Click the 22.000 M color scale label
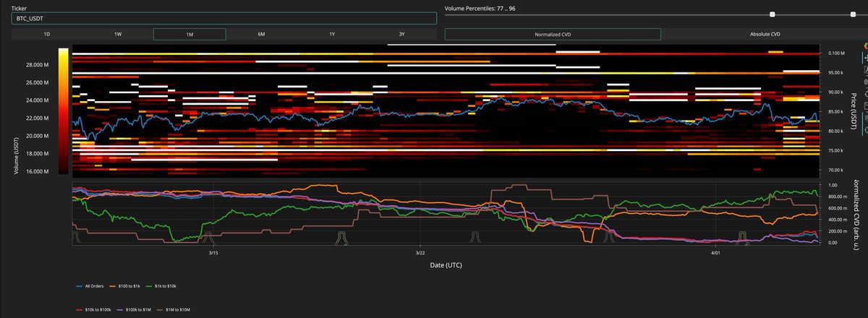Image resolution: width=868 pixels, height=318 pixels. (36, 118)
